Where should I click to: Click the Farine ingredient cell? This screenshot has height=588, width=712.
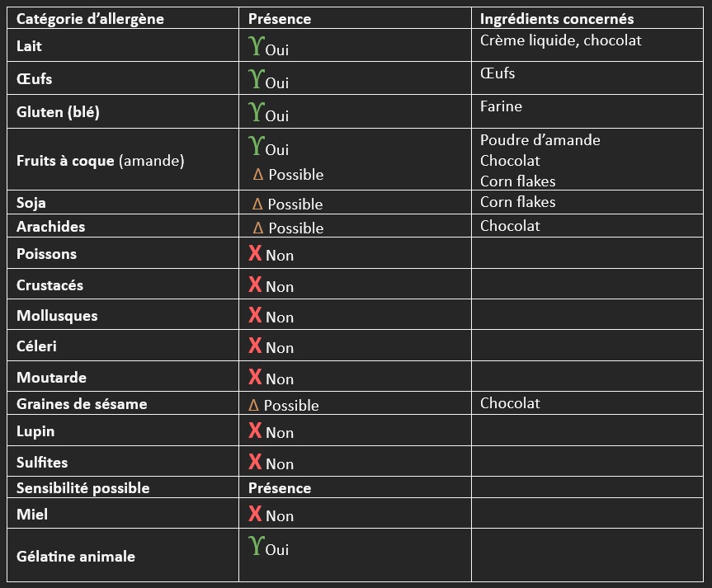[x=587, y=111]
